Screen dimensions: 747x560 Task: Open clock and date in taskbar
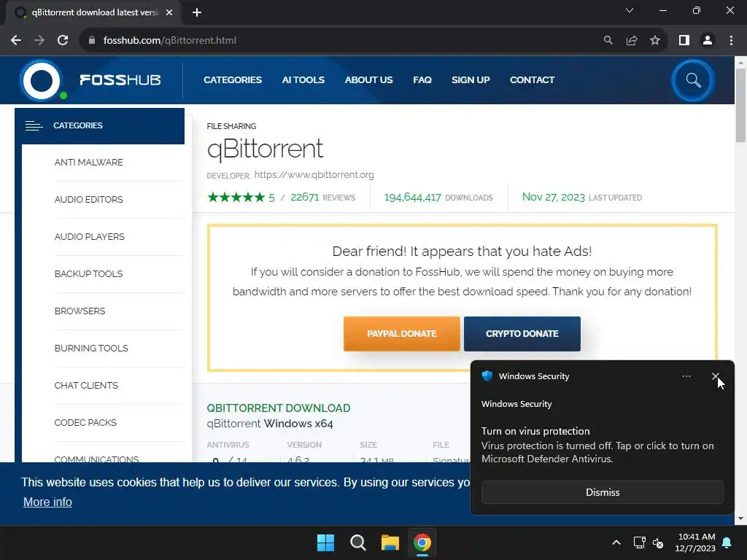click(695, 542)
